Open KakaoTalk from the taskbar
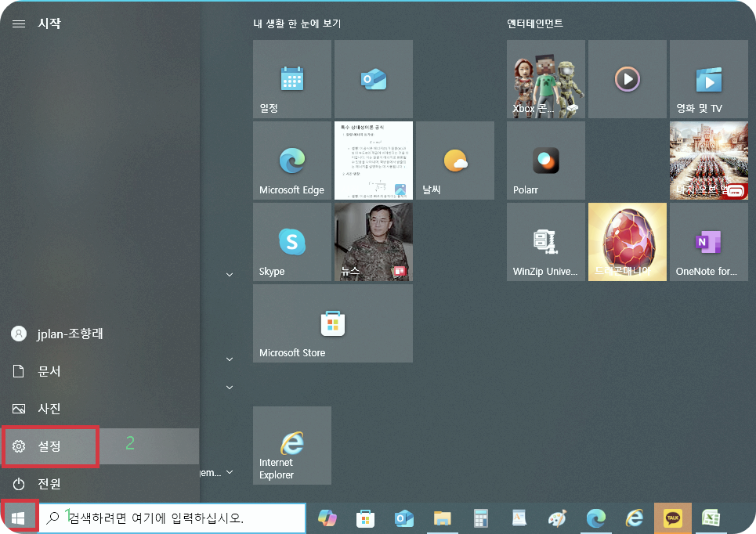 pos(673,518)
